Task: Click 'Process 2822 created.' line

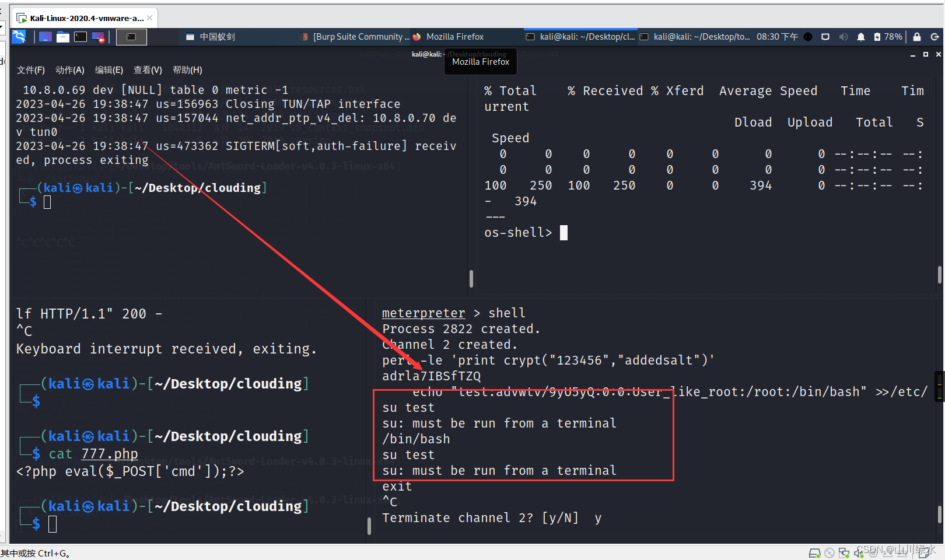Action: pos(461,329)
